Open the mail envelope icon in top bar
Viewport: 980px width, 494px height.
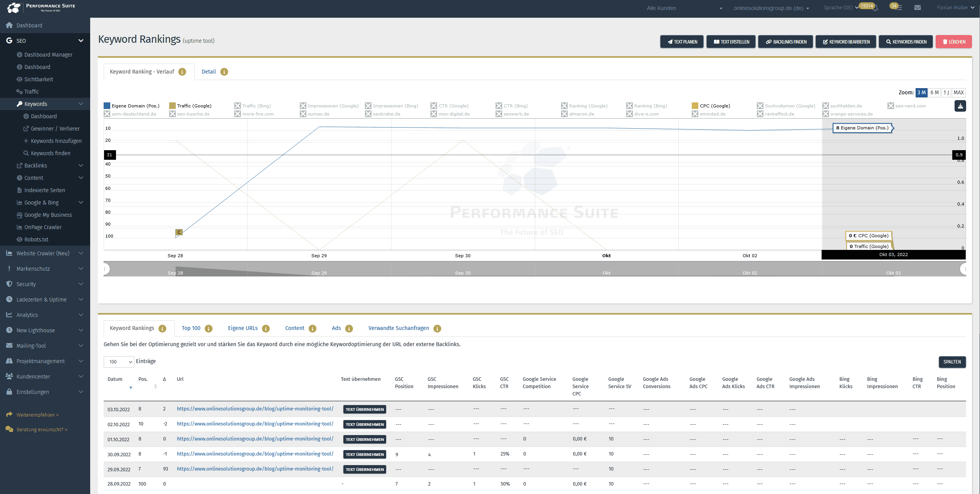pos(917,8)
